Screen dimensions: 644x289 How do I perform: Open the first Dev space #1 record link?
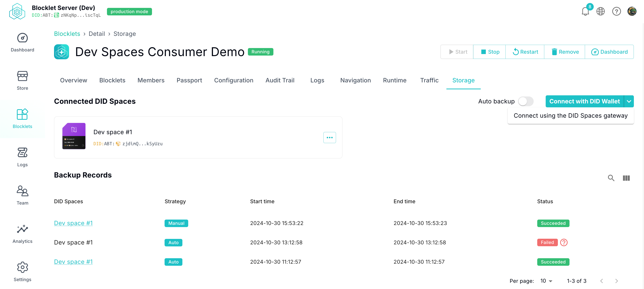point(73,223)
